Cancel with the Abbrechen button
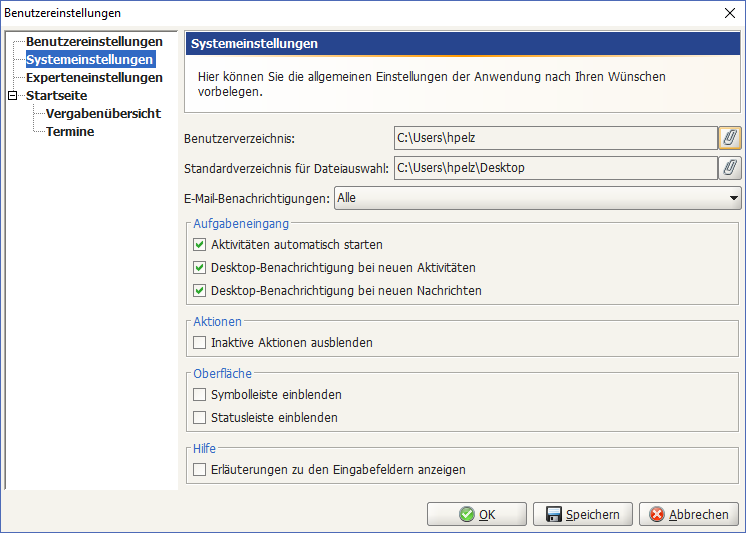 point(689,514)
